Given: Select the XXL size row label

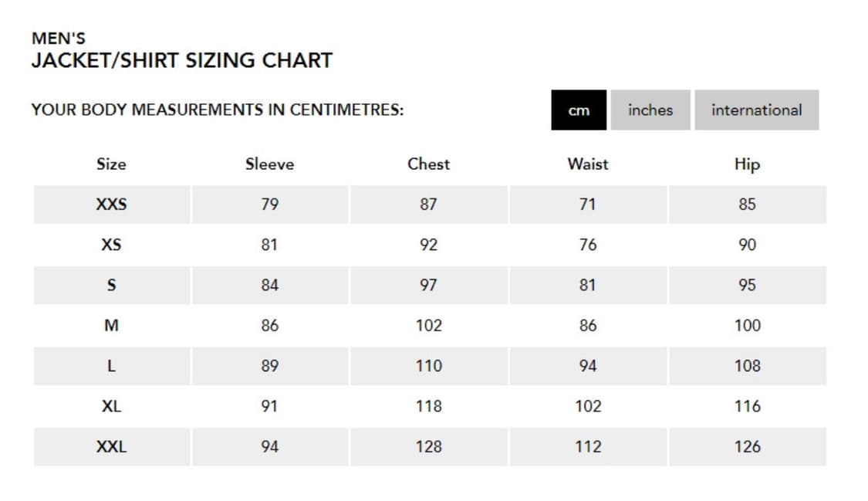Looking at the screenshot, I should [x=111, y=446].
